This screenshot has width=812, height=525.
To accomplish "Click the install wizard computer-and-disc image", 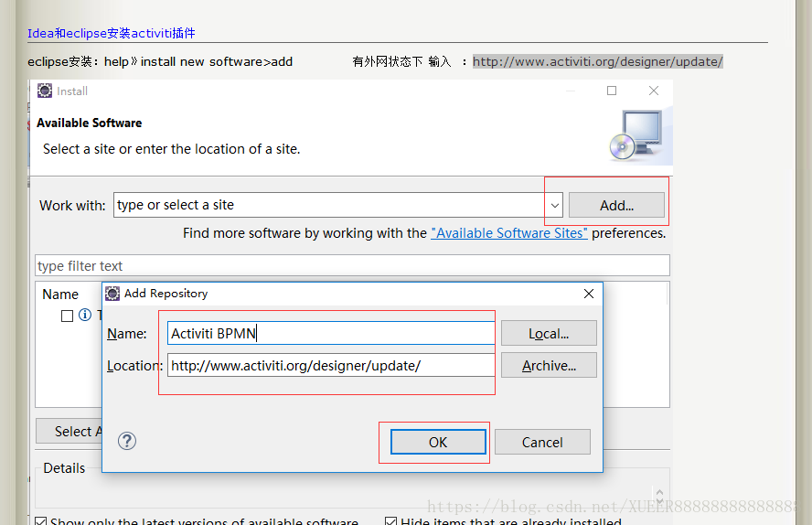I will pos(636,135).
